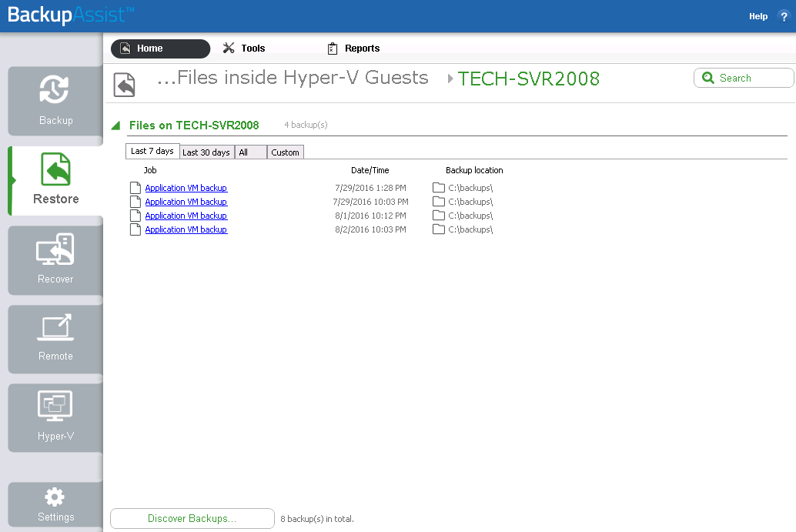
Task: Click the date 7/29/2016 10:03 PM
Action: (x=370, y=202)
